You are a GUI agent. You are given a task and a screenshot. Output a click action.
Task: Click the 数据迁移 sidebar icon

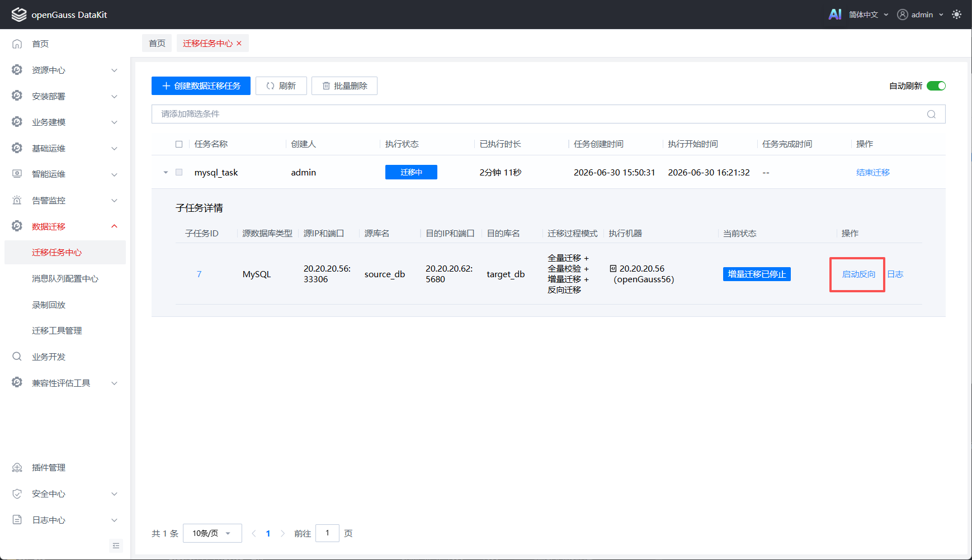(17, 226)
